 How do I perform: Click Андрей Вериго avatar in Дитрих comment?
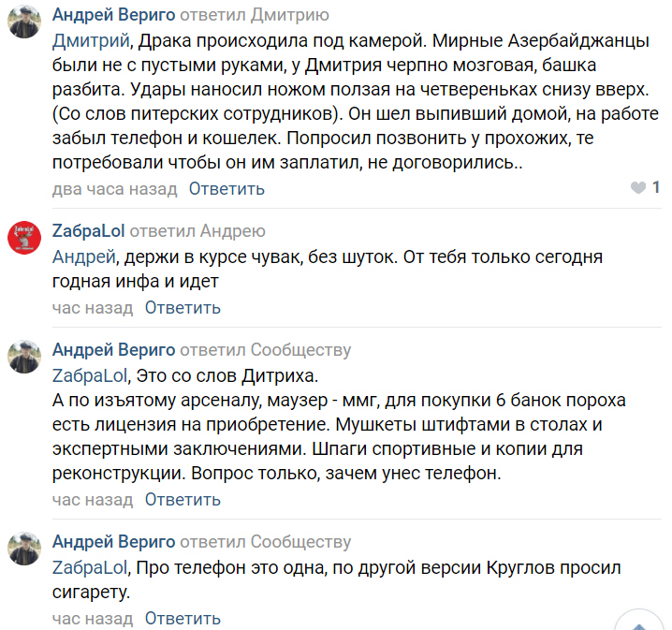24,357
